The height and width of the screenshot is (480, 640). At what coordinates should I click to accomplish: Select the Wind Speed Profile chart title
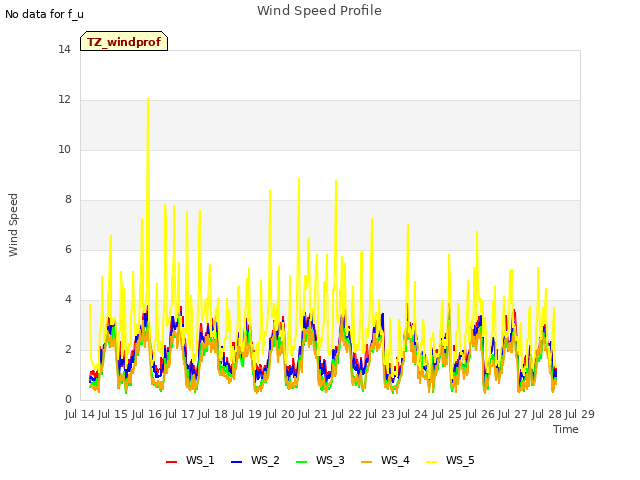point(319,11)
